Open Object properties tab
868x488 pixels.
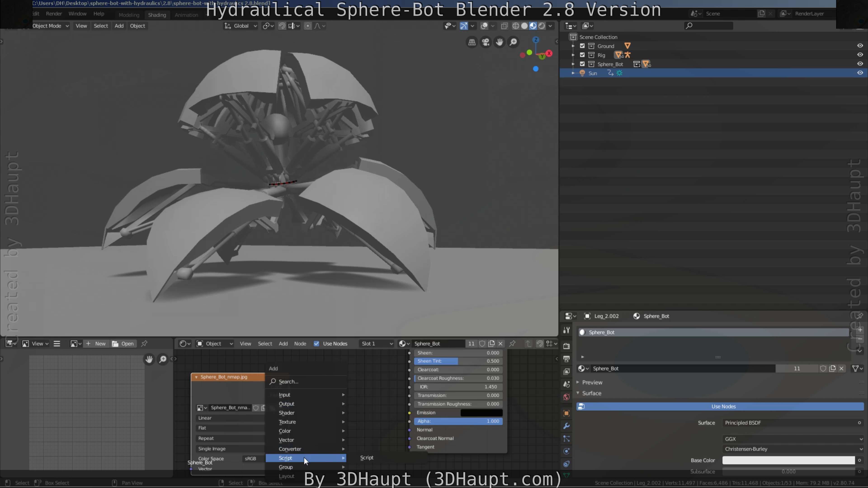(x=566, y=413)
